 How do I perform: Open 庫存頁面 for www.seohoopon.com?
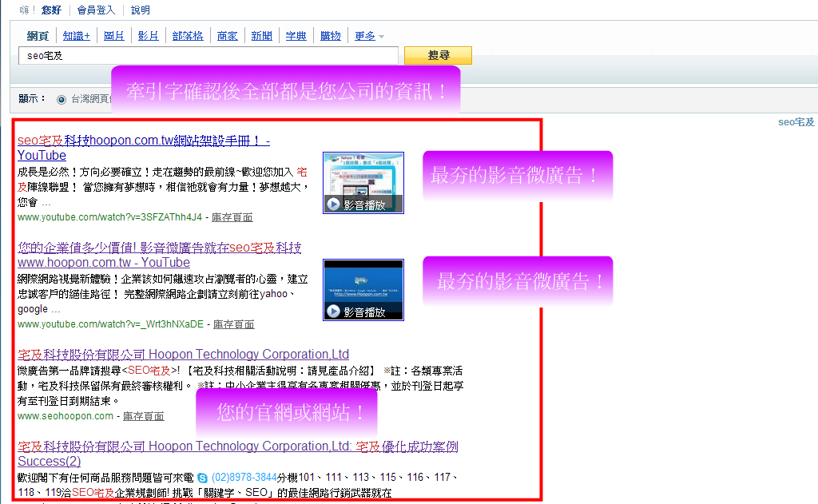click(144, 416)
